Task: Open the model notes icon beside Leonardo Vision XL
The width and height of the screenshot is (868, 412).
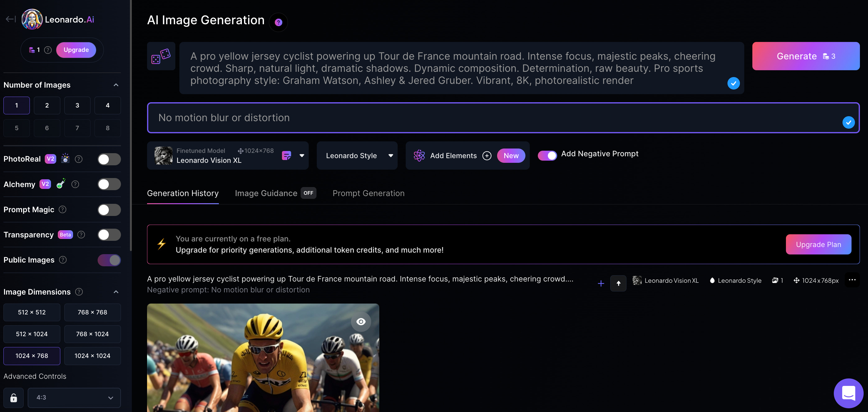Action: coord(286,155)
